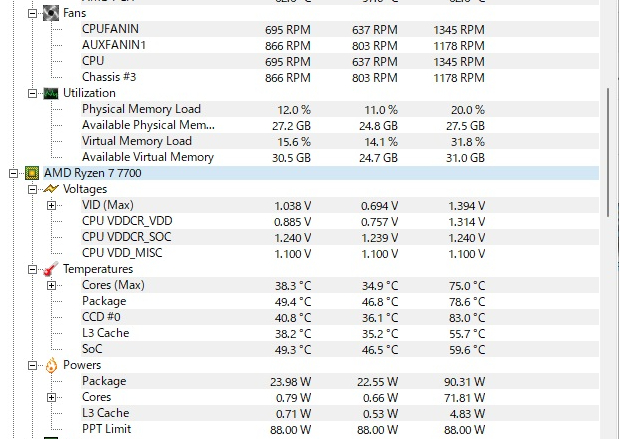Select the Physical Memory Load row
619x439 pixels.
(141, 109)
